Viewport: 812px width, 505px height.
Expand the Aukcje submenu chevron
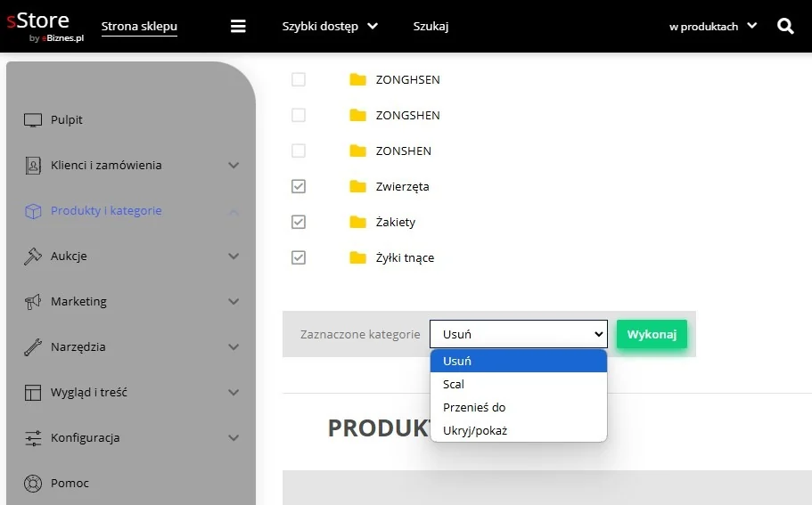pos(234,257)
